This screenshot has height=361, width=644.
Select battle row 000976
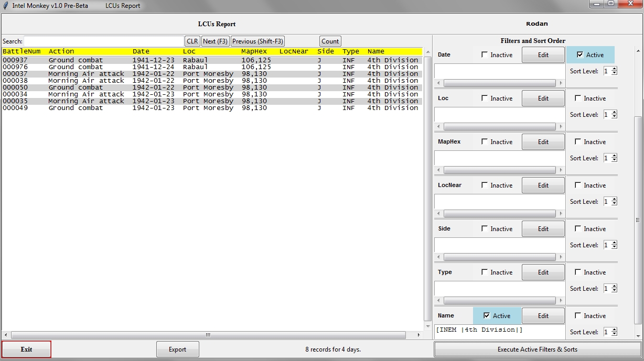coord(212,67)
